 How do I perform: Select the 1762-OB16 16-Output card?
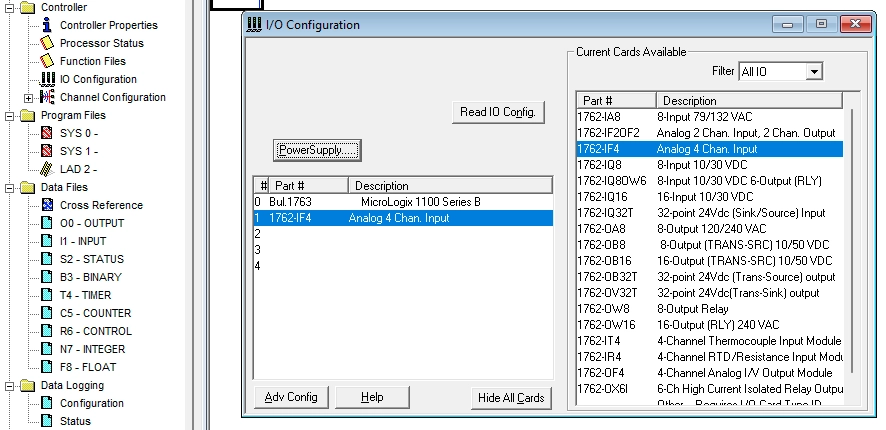[710, 261]
